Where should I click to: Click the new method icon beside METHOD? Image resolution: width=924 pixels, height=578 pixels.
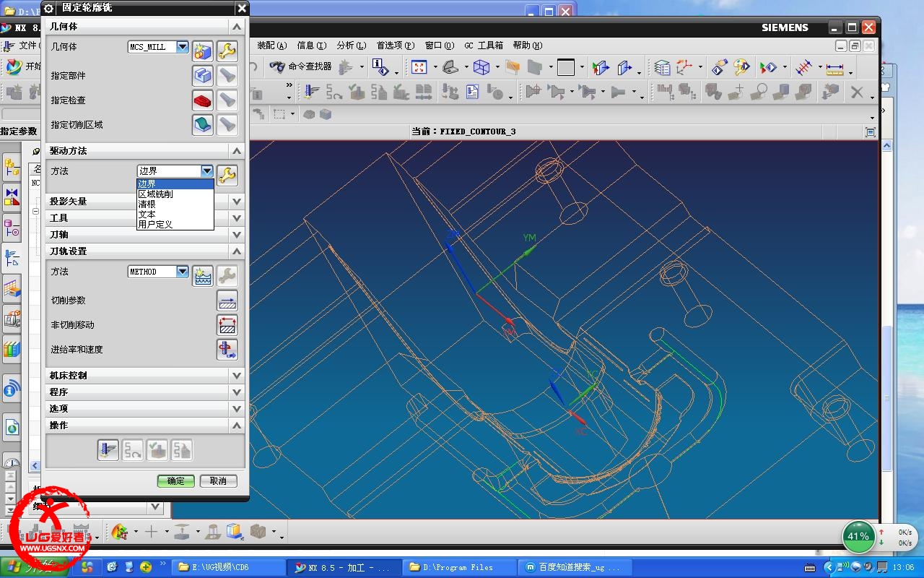203,275
